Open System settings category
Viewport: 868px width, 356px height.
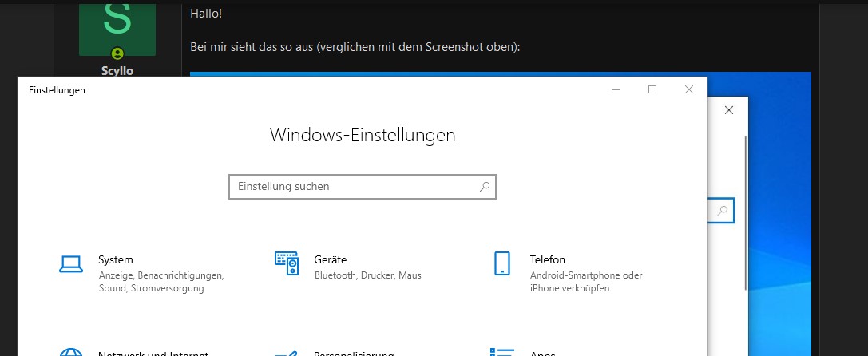tap(142, 274)
